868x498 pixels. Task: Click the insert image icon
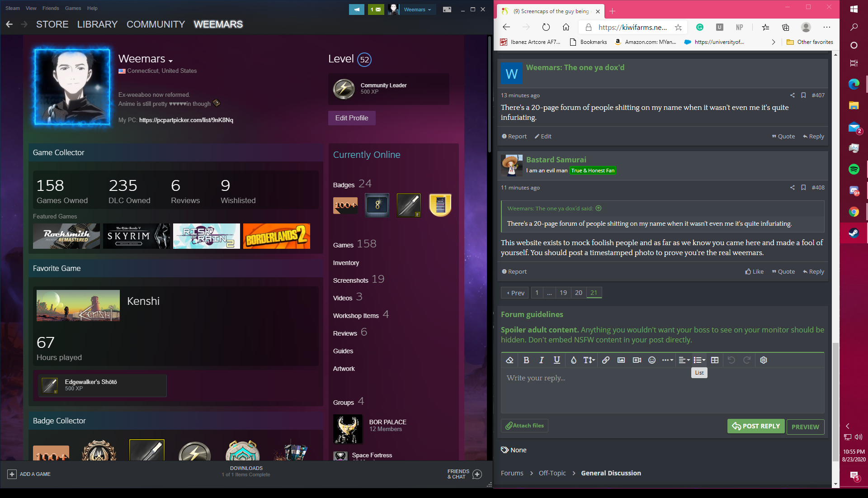621,360
